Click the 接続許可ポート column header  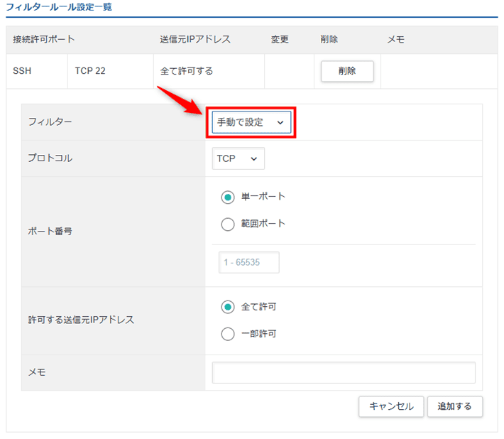click(x=44, y=40)
